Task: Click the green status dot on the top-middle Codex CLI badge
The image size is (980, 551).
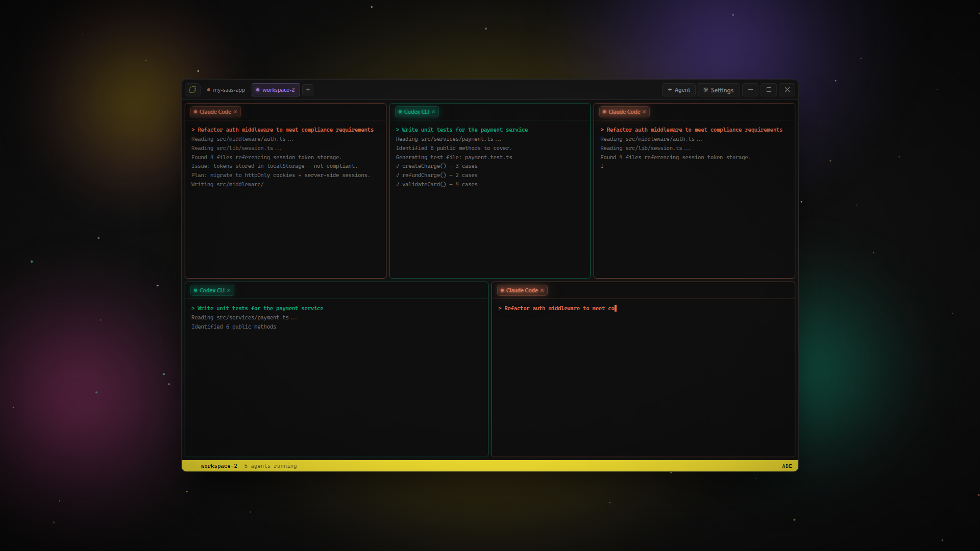Action: click(x=401, y=112)
